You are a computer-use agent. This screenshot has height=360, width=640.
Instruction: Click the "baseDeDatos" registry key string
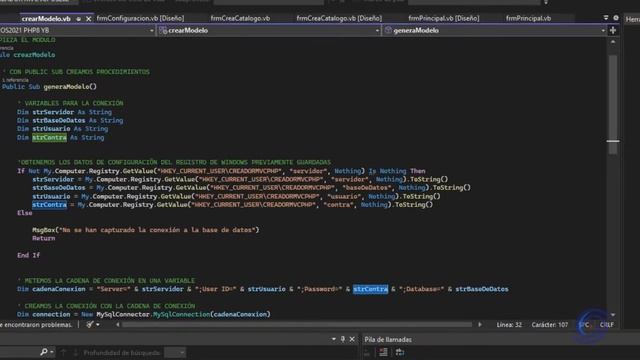pyautogui.click(x=367, y=188)
